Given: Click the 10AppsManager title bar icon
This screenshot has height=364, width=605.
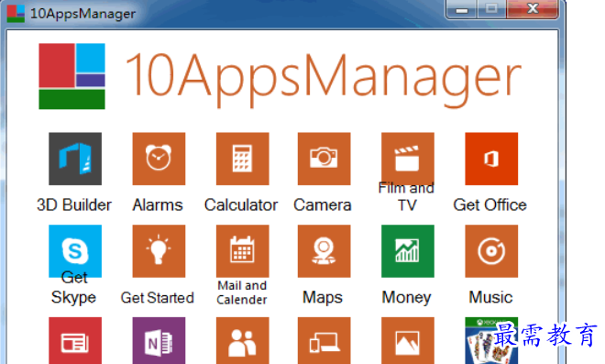Looking at the screenshot, I should [16, 14].
